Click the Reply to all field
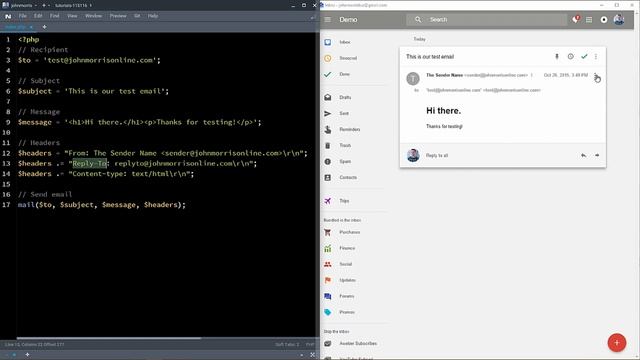Image resolution: width=640 pixels, height=360 pixels. pyautogui.click(x=437, y=156)
